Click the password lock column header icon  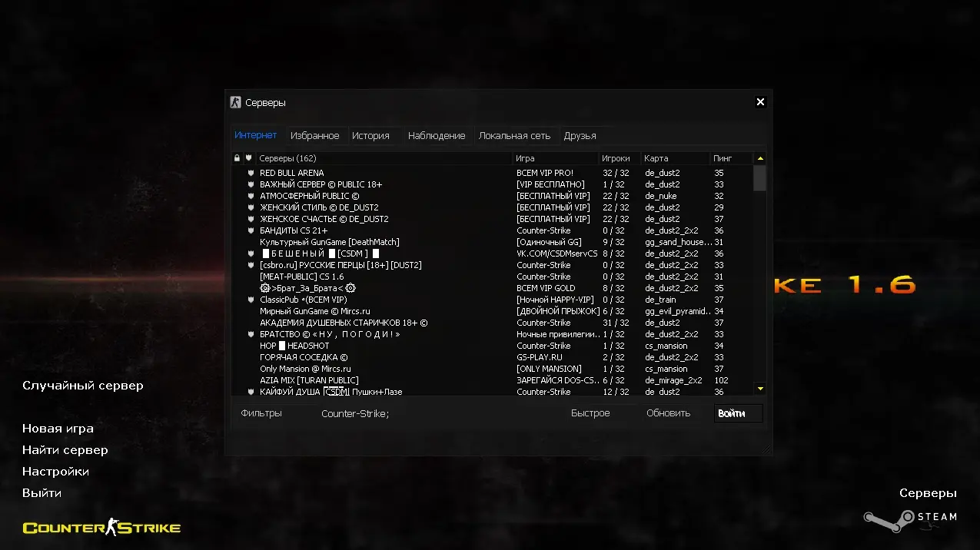[237, 158]
